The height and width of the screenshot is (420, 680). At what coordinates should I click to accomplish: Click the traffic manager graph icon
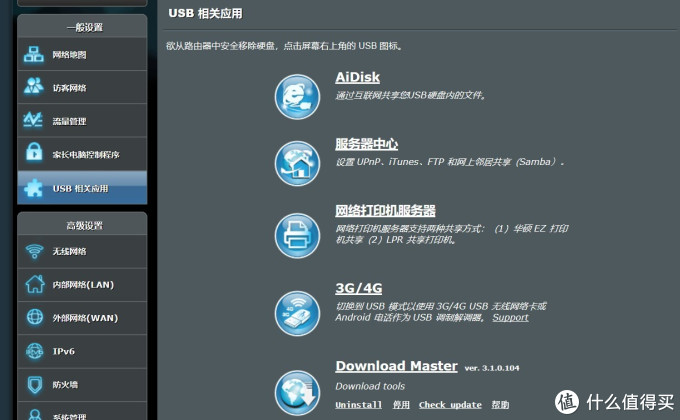[33, 120]
